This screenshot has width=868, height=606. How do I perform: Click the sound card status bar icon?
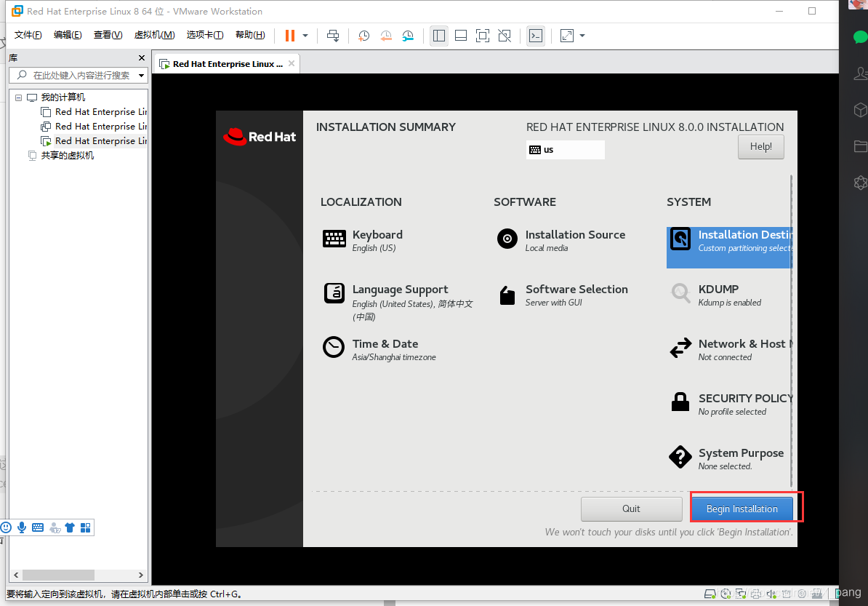(771, 594)
